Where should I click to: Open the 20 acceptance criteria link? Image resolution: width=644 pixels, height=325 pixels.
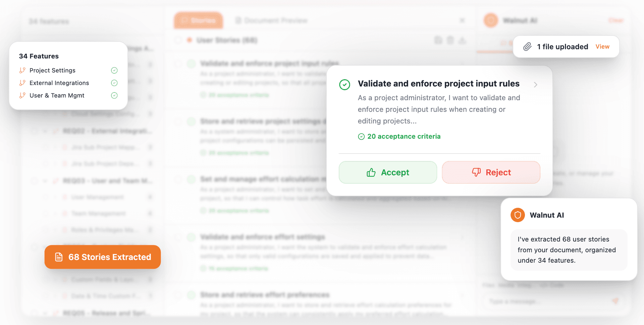coord(404,136)
